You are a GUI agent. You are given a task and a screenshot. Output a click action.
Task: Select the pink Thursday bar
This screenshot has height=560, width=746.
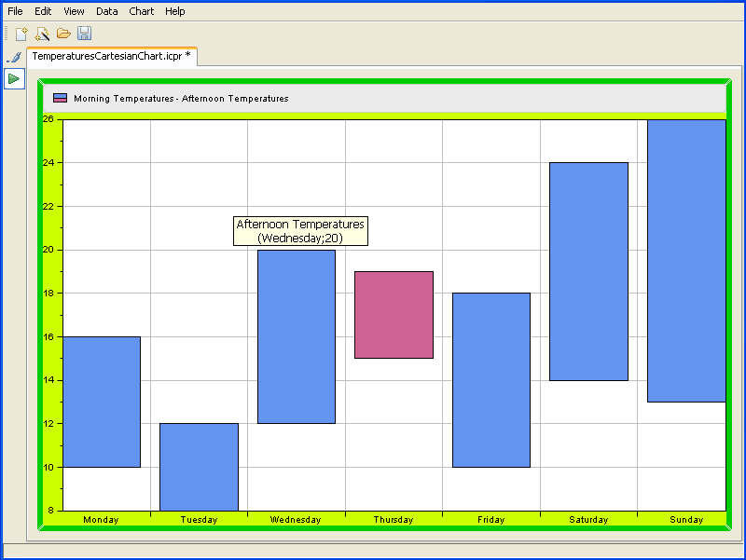click(394, 314)
